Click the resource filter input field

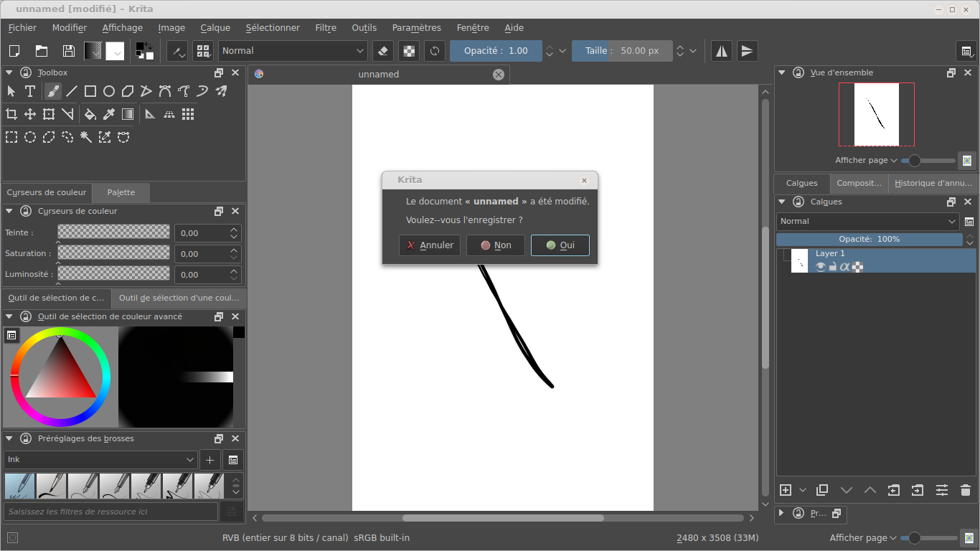(x=111, y=512)
